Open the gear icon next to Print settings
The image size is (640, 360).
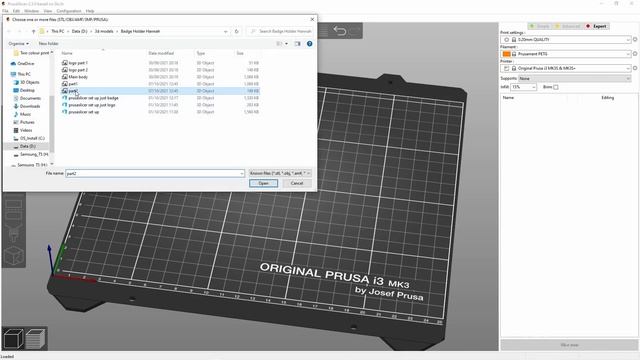click(x=635, y=40)
